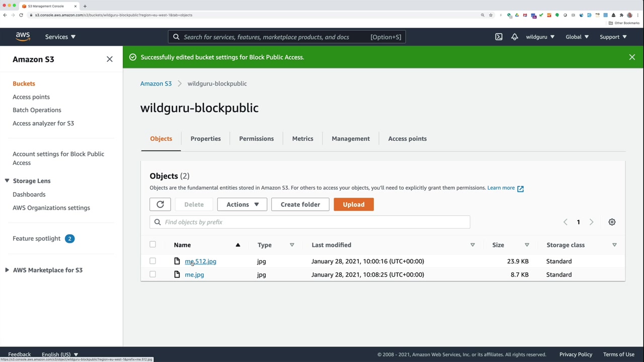Expand the Services menu
The height and width of the screenshot is (362, 644).
(x=60, y=37)
